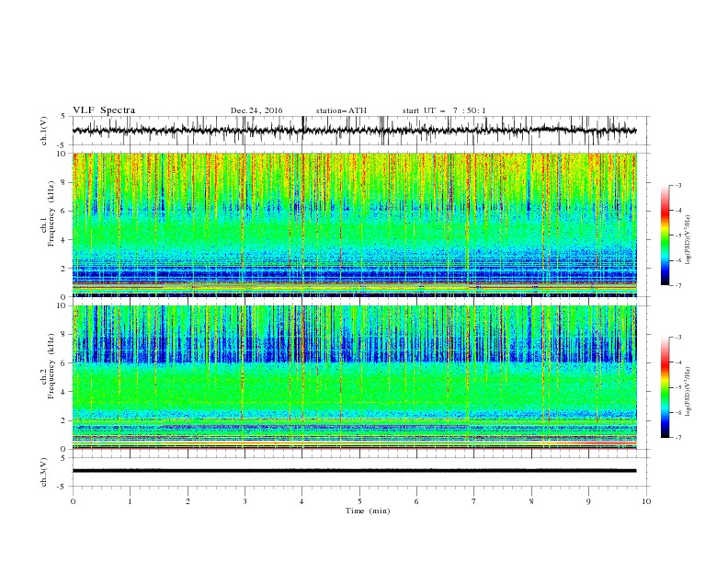Click the 'ch.3(V)' waveform axis label
Image resolution: width=728 pixels, height=563 pixels.
pos(44,472)
